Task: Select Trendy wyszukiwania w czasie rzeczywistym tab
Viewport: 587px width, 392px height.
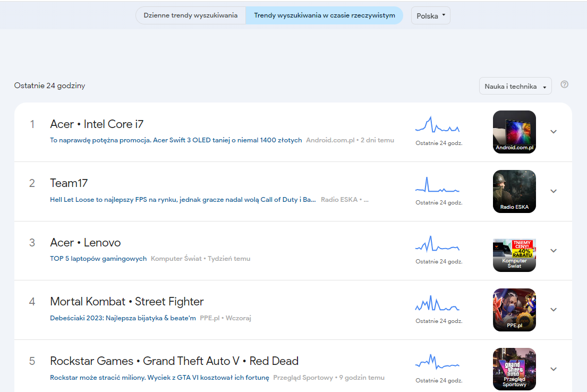Action: (324, 15)
